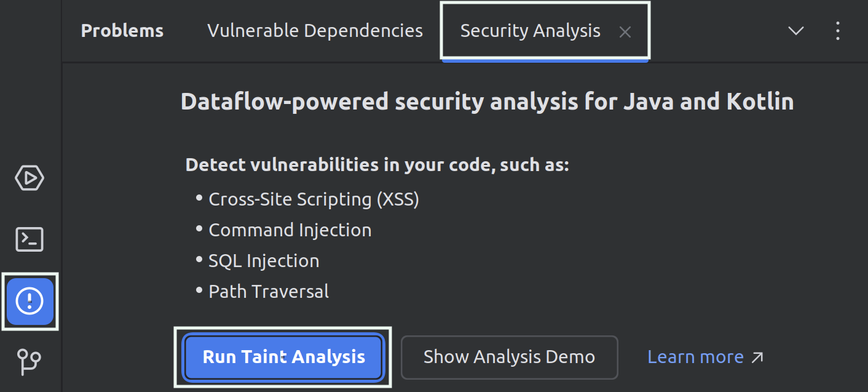Screen dimensions: 868x392
Task: Run Taint Analysis
Action: click(283, 357)
